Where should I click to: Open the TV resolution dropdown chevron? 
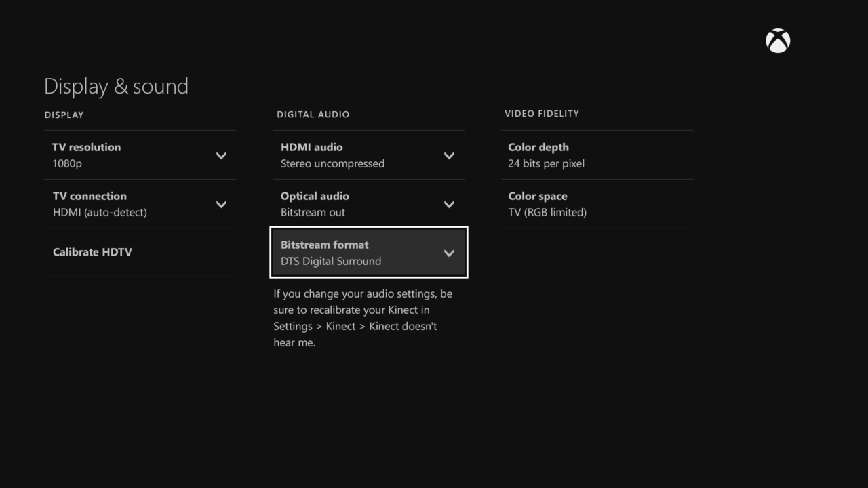click(221, 155)
